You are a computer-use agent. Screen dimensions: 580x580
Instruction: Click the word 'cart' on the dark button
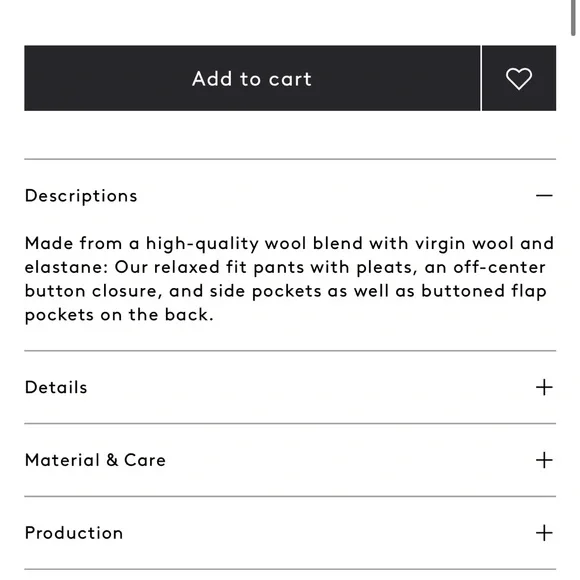[290, 79]
